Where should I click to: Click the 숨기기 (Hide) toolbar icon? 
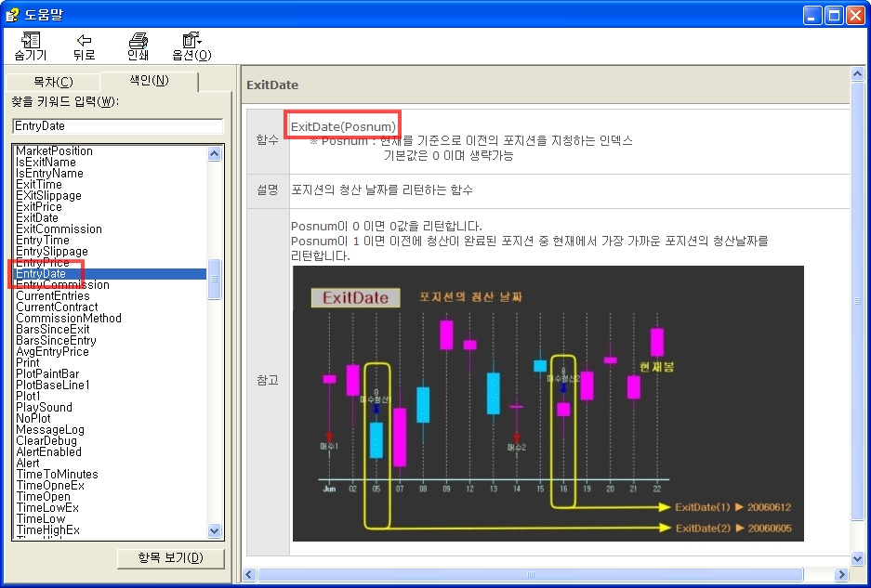tap(31, 41)
